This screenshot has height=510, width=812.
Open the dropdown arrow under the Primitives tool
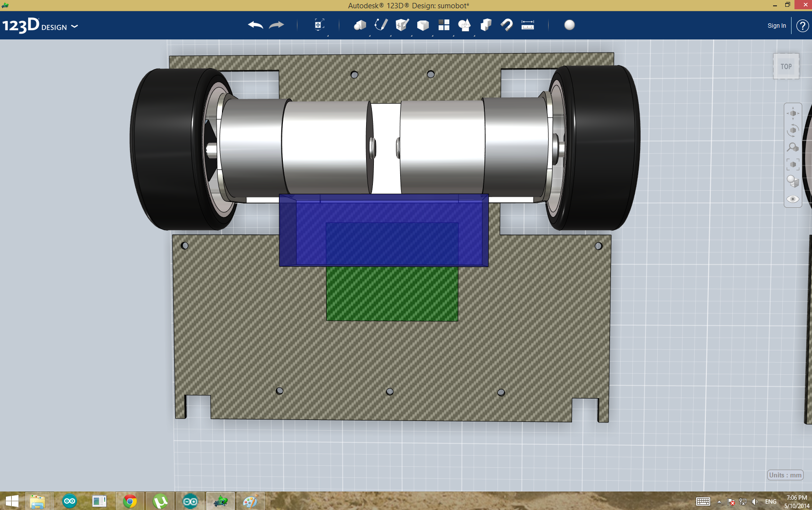click(369, 35)
